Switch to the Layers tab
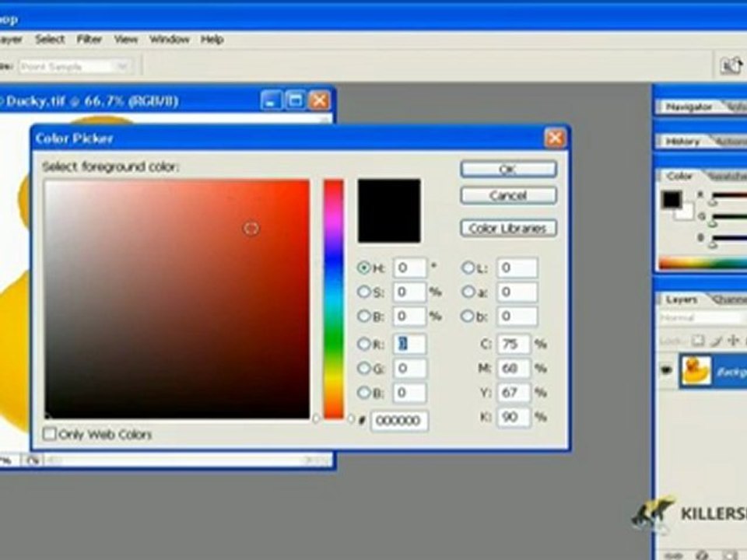Screen dimensions: 747x560 click(682, 299)
